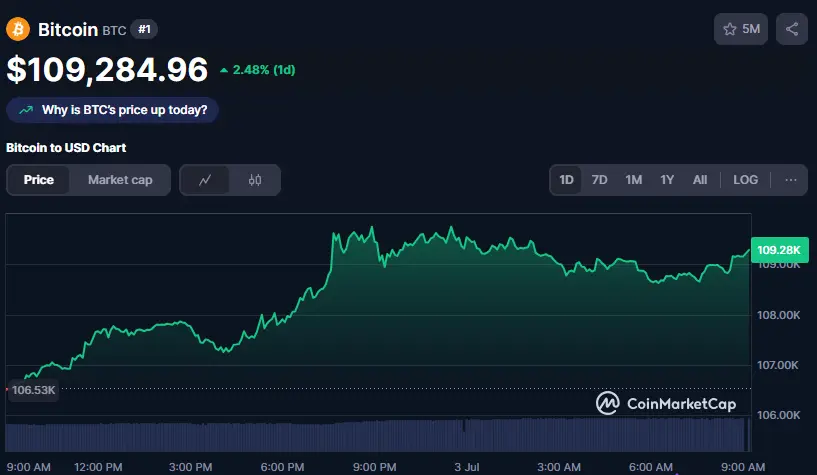Click the 106.53K opening price label
Viewport: 817px width, 475px height.
tap(33, 390)
